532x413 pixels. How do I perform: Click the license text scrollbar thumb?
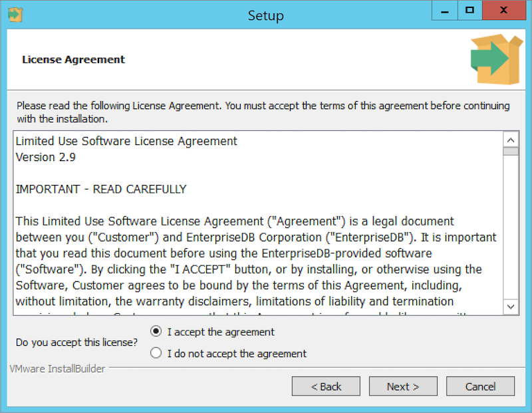click(x=511, y=152)
